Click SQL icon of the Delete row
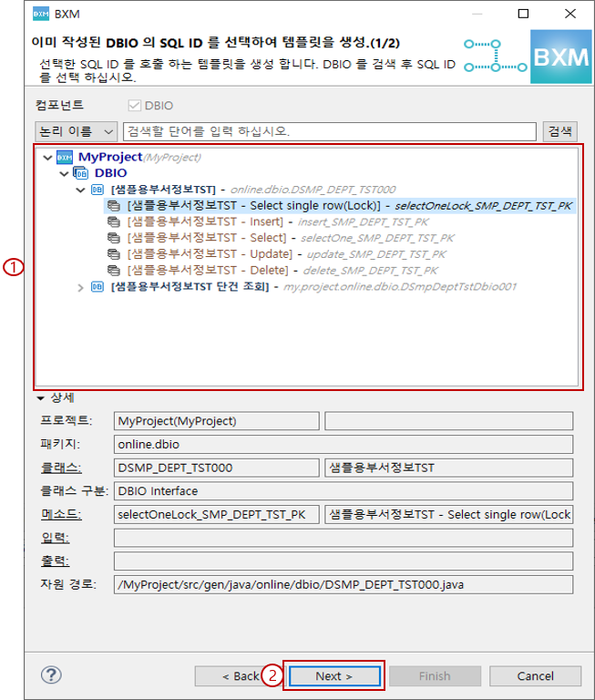 coord(114,270)
